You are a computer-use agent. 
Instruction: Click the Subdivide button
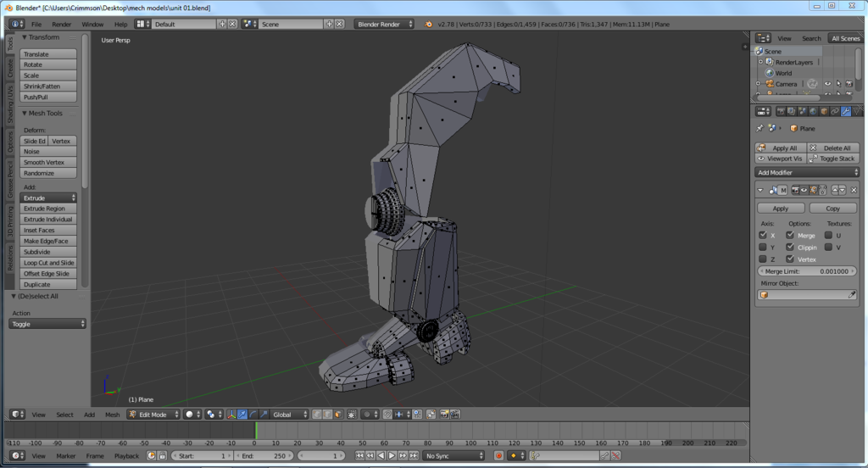[48, 252]
